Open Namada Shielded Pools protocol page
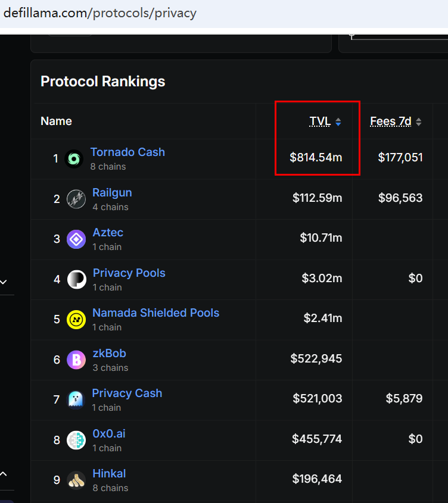This screenshot has height=503, width=448. (155, 313)
